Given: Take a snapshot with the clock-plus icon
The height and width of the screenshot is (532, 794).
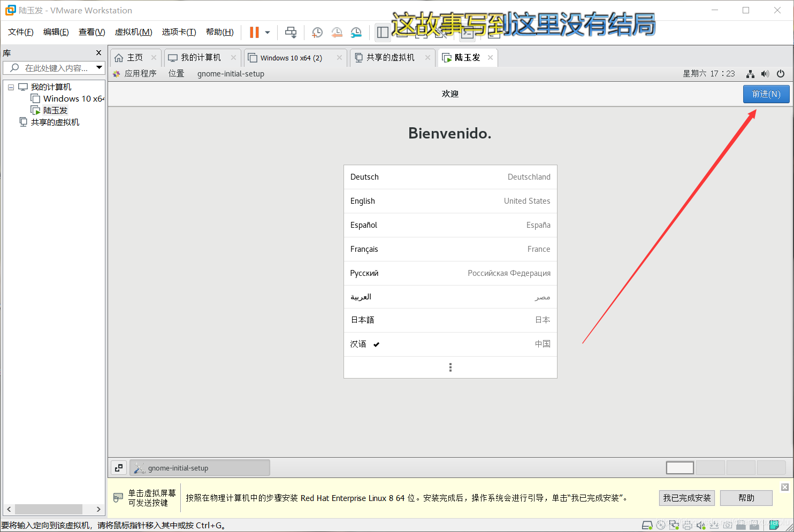Looking at the screenshot, I should (317, 32).
